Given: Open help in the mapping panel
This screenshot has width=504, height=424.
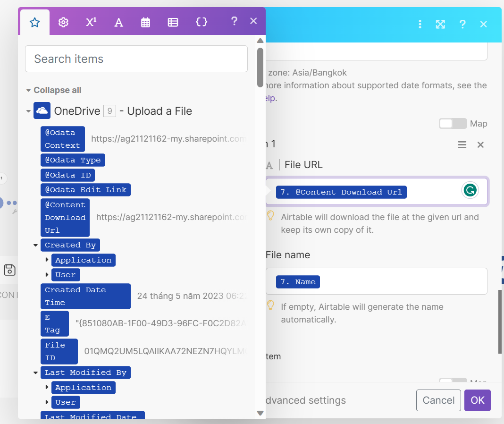Looking at the screenshot, I should 235,21.
